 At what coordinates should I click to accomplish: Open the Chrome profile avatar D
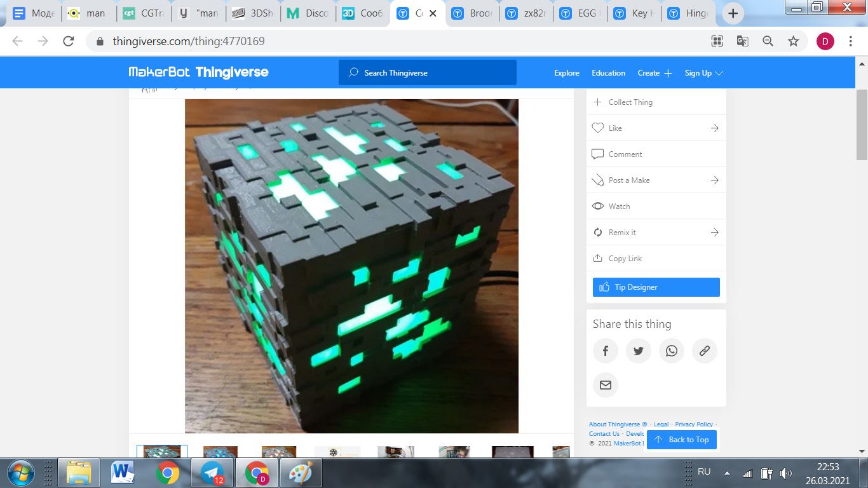click(x=825, y=41)
